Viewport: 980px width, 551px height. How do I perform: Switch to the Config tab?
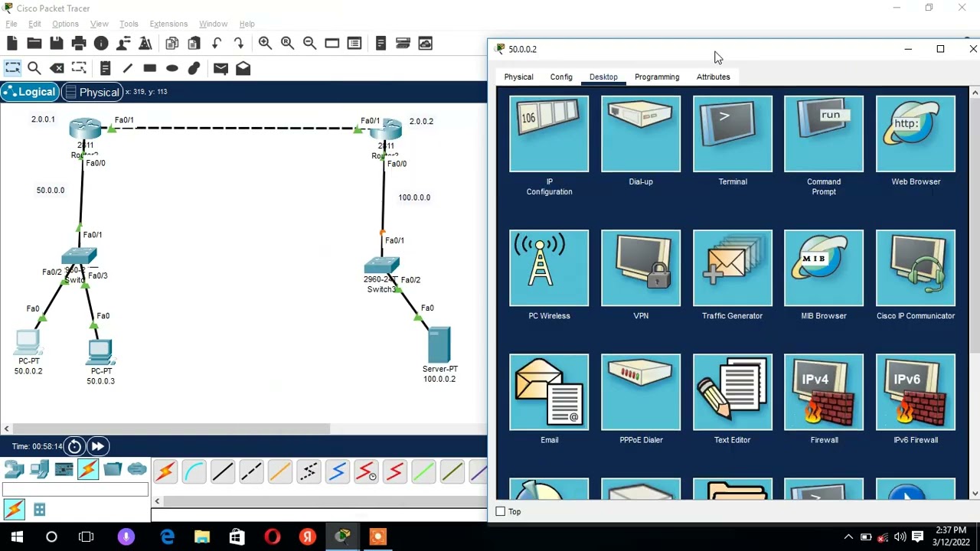pyautogui.click(x=561, y=77)
